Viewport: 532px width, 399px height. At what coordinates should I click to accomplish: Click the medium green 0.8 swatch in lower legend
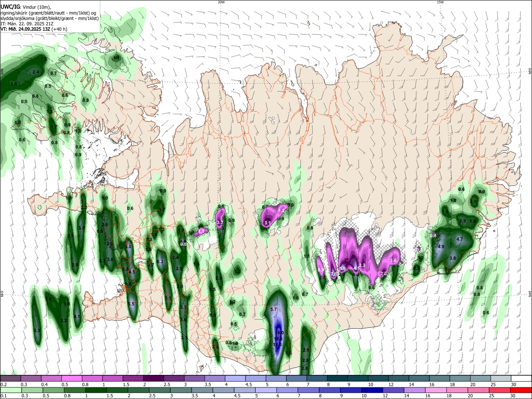point(75,390)
